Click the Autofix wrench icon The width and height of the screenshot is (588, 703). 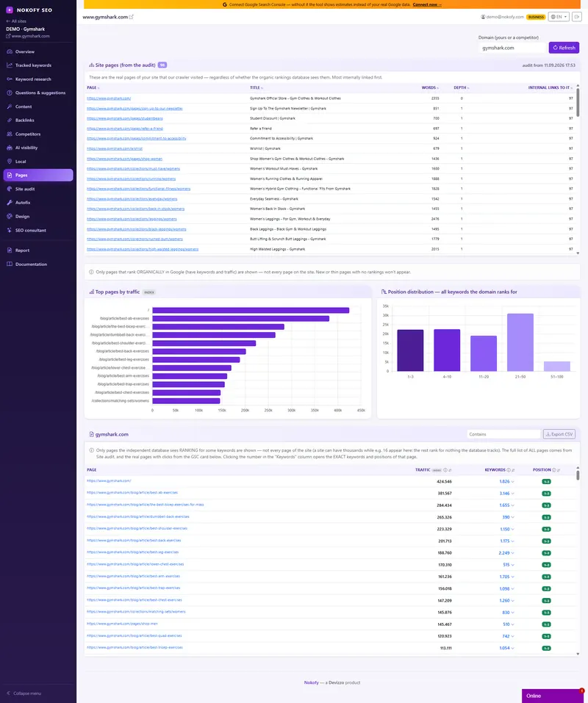coord(10,203)
